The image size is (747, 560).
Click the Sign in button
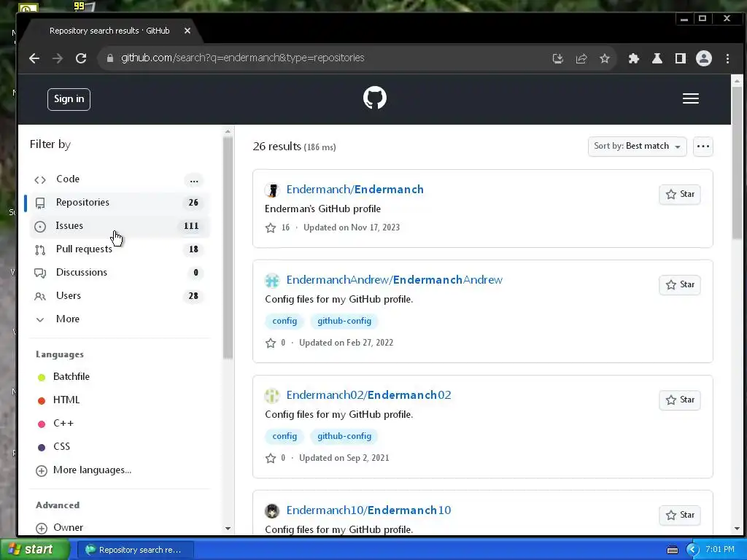click(x=69, y=99)
